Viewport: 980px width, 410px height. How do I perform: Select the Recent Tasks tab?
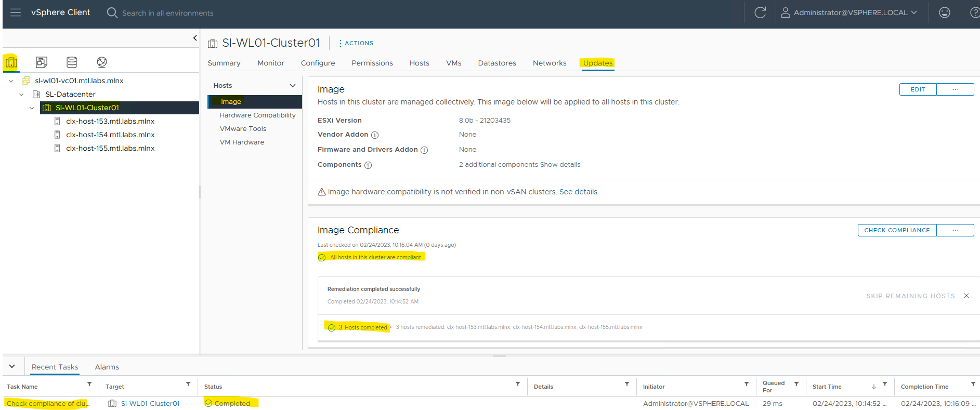(55, 367)
